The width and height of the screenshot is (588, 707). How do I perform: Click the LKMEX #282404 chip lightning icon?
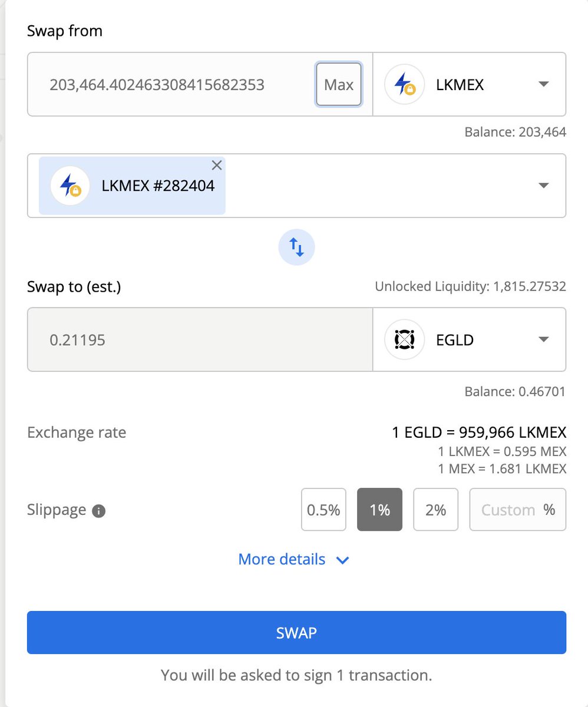[70, 186]
